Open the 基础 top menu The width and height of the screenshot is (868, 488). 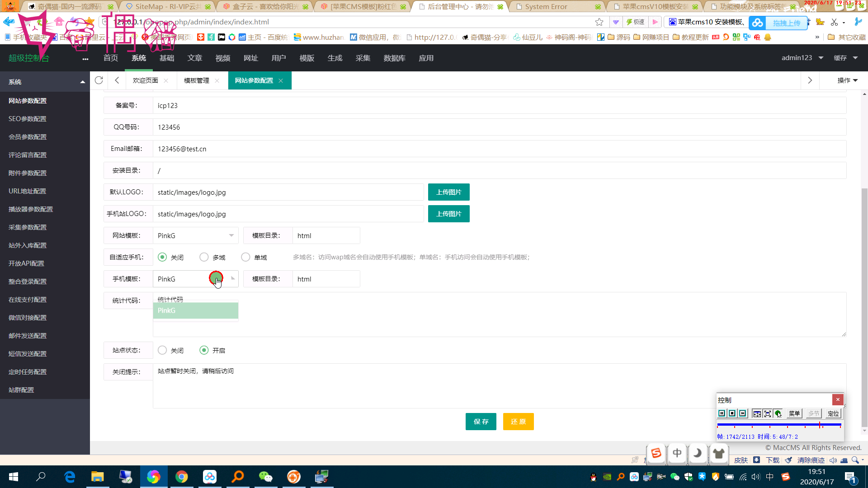coord(167,58)
